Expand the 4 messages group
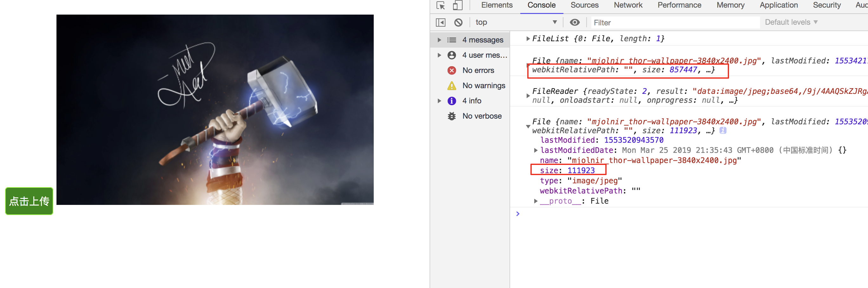The width and height of the screenshot is (868, 288). coord(439,40)
